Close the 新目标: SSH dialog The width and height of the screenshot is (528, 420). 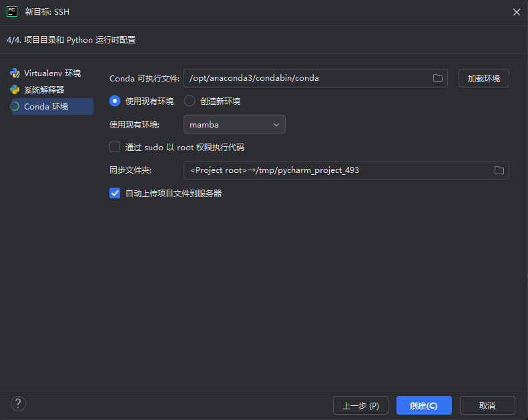pyautogui.click(x=516, y=12)
